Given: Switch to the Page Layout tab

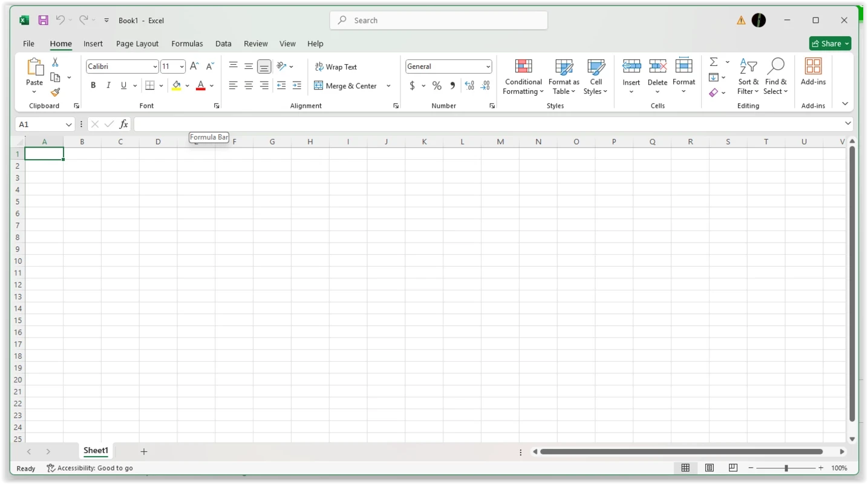Looking at the screenshot, I should coord(137,44).
